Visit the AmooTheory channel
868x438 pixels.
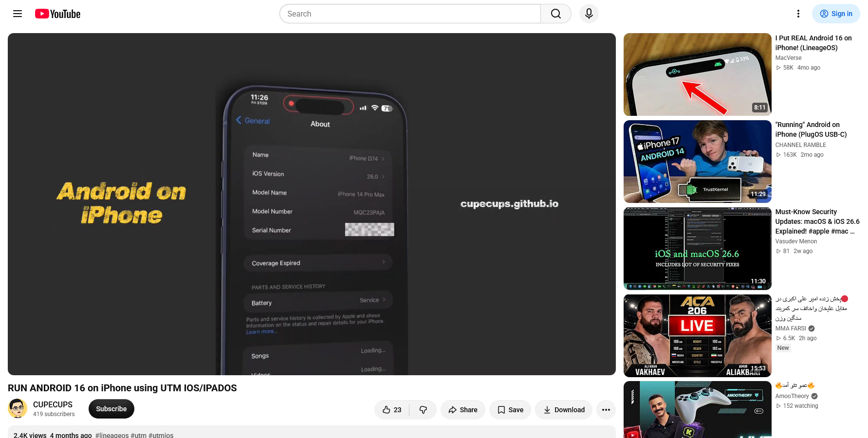(792, 396)
